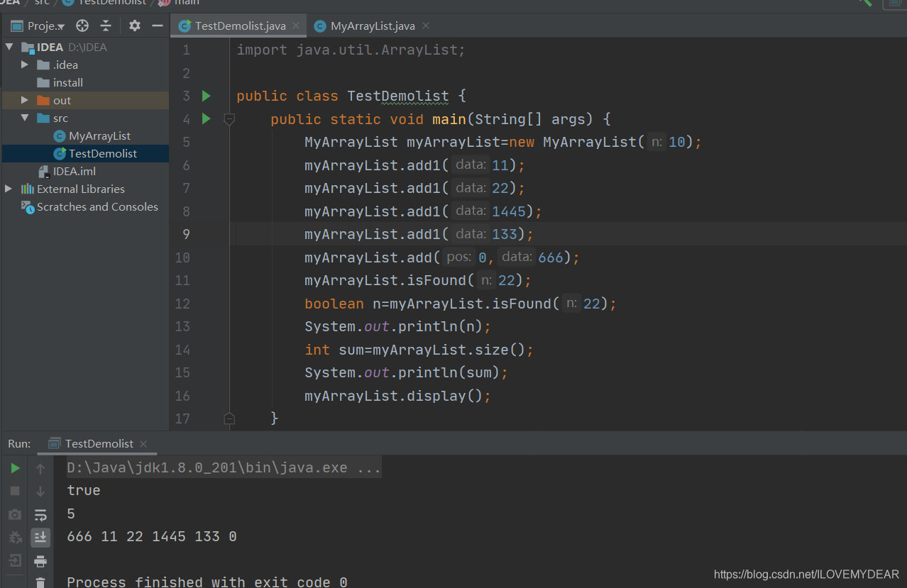Click the Collapse All icon in the Project toolbar

pos(106,26)
